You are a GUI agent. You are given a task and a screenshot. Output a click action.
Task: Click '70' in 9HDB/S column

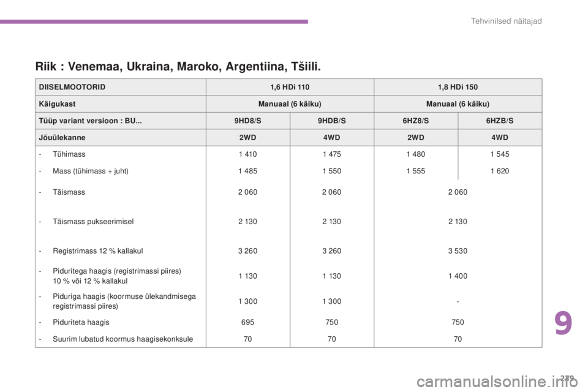(x=332, y=339)
